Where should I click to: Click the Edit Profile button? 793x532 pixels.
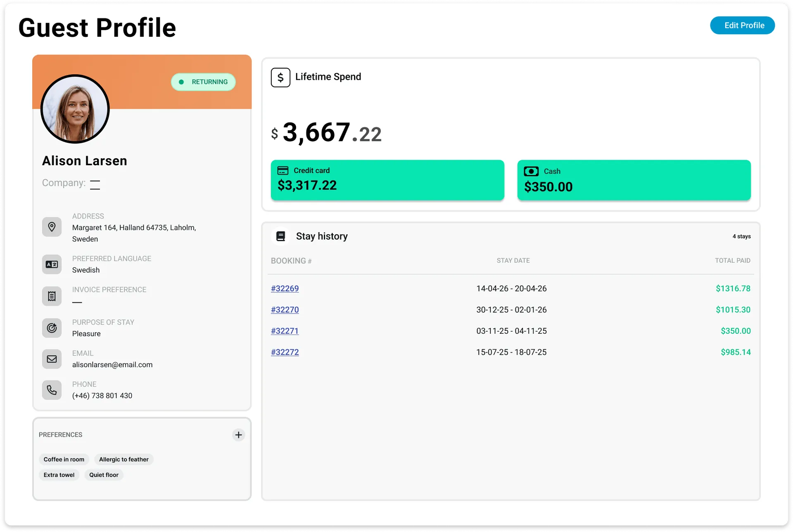(x=742, y=25)
